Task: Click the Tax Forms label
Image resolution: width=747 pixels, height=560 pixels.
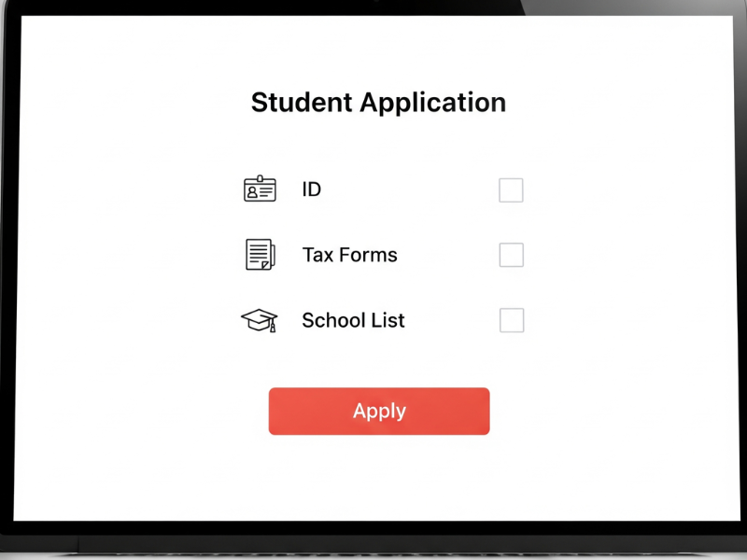Action: [x=349, y=255]
